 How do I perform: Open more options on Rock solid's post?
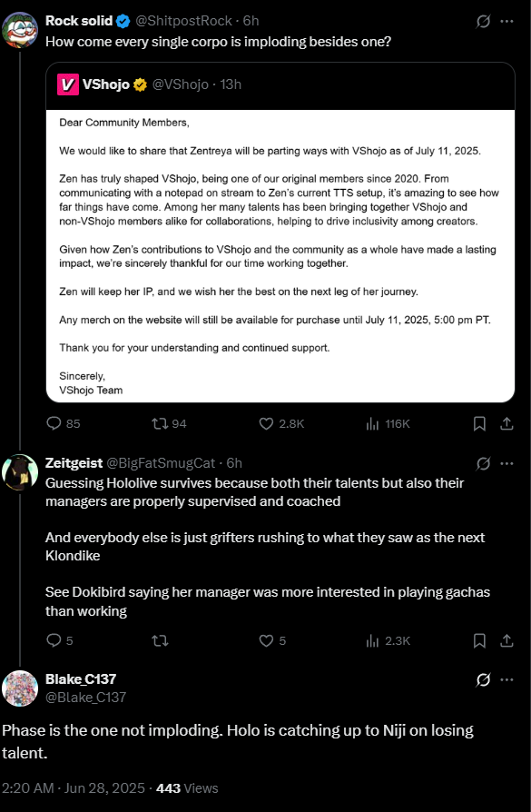click(x=506, y=21)
